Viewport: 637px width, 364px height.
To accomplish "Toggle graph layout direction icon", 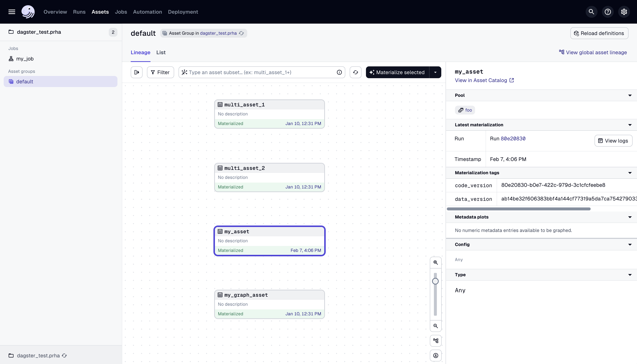I will pyautogui.click(x=436, y=341).
